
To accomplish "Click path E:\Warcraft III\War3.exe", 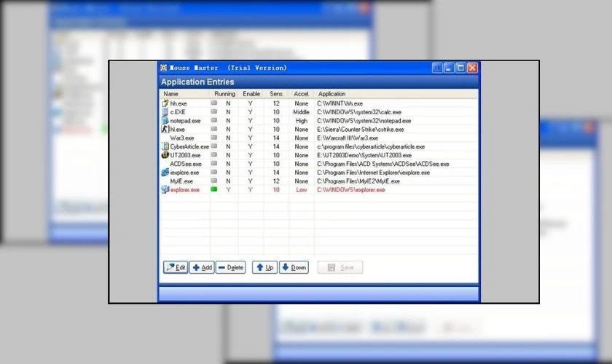I will pyautogui.click(x=348, y=138).
